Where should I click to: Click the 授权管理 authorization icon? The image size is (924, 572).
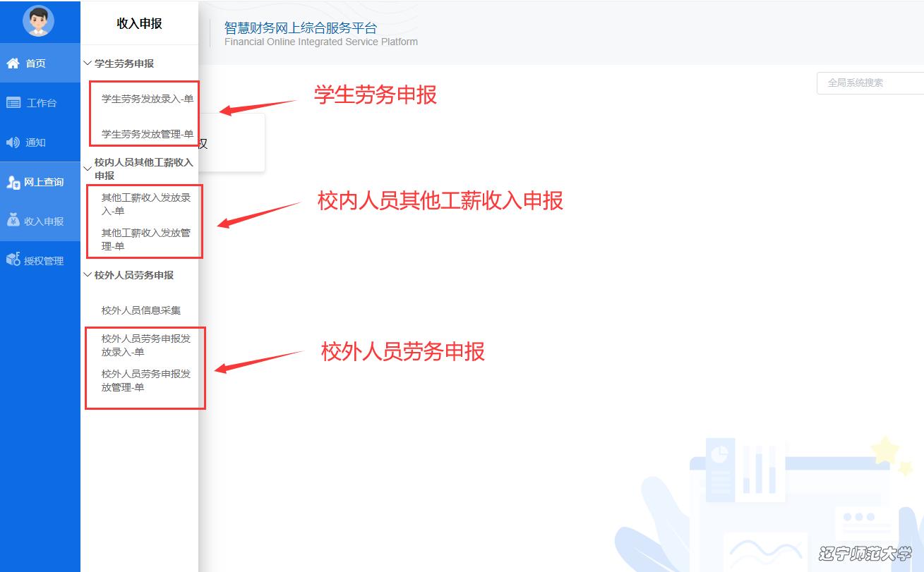[13, 260]
